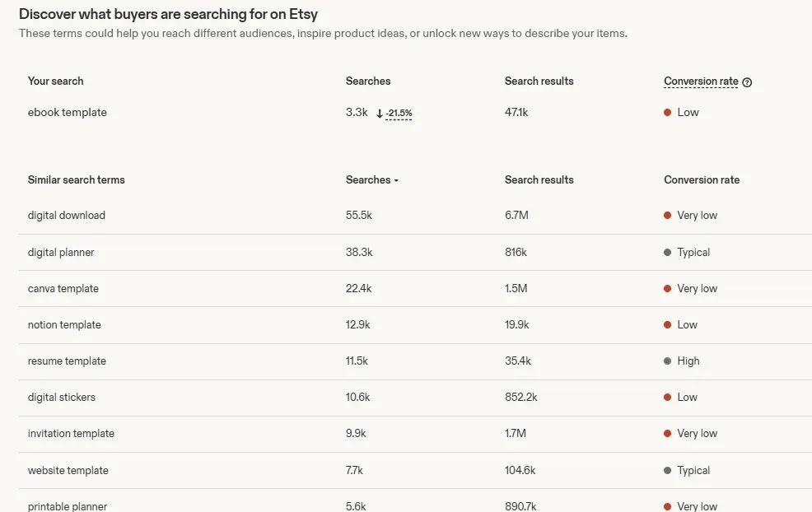Select the 'digital planner' search term
Viewport: 812px width, 512px height.
(x=61, y=253)
